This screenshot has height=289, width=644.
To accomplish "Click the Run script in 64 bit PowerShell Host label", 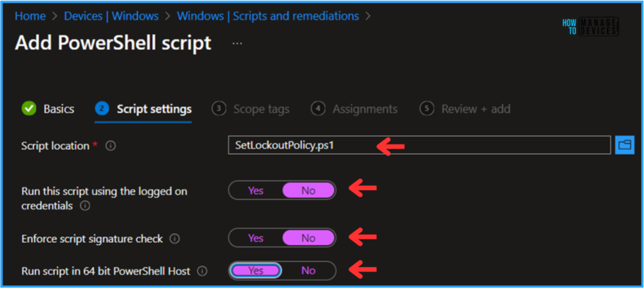I will [106, 271].
